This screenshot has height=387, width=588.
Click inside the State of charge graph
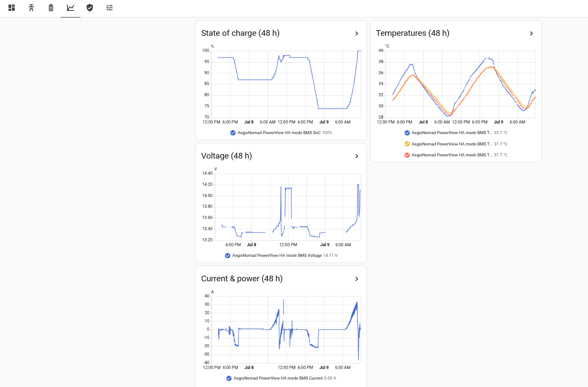(286, 84)
